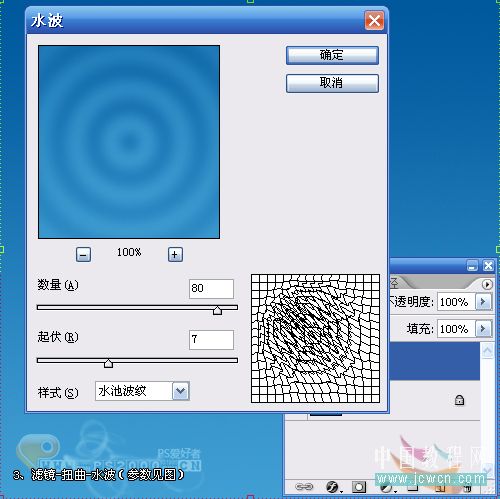The width and height of the screenshot is (500, 499).
Task: Click the link layers chain icon
Action: coord(304,487)
